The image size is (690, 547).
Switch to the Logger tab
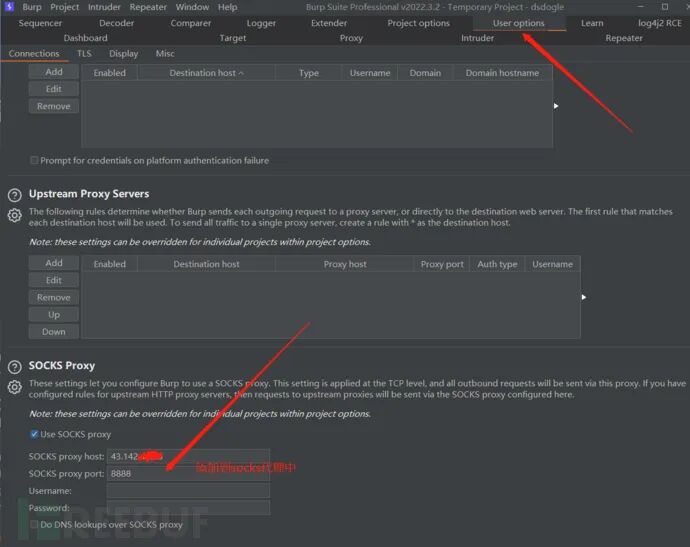click(261, 23)
